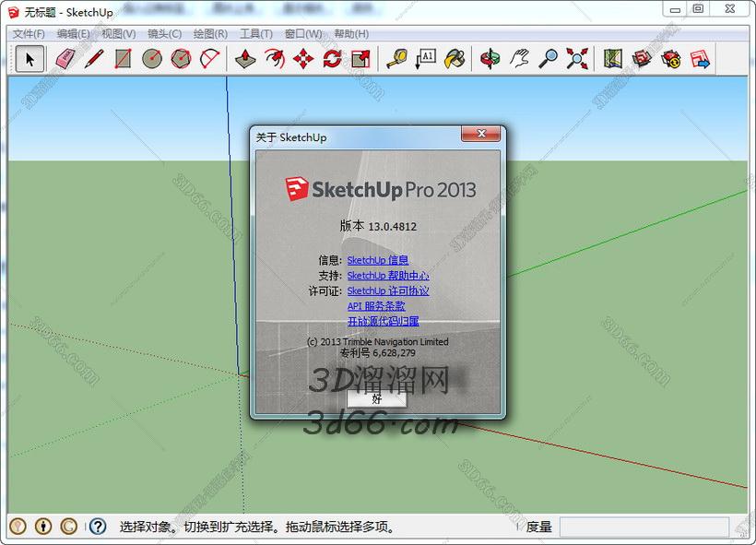Activate the Move tool

(x=303, y=59)
